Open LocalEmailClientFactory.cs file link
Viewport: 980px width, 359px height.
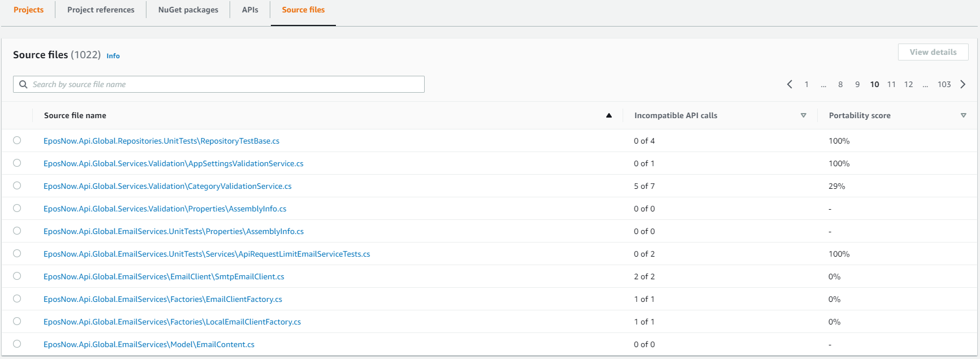tap(172, 322)
